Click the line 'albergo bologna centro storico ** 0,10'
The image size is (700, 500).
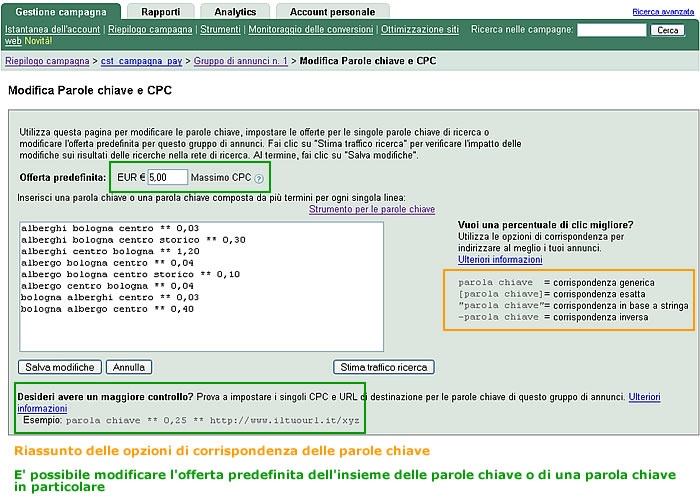pos(130,275)
